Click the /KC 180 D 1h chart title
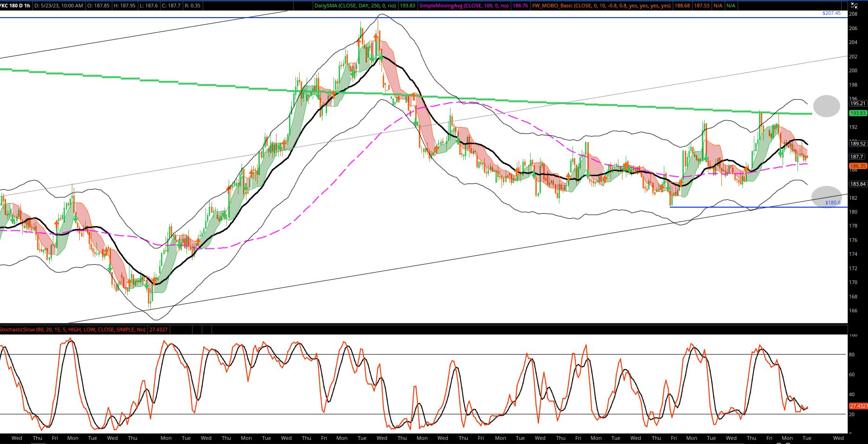Image resolution: width=868 pixels, height=444 pixels. coord(15,6)
